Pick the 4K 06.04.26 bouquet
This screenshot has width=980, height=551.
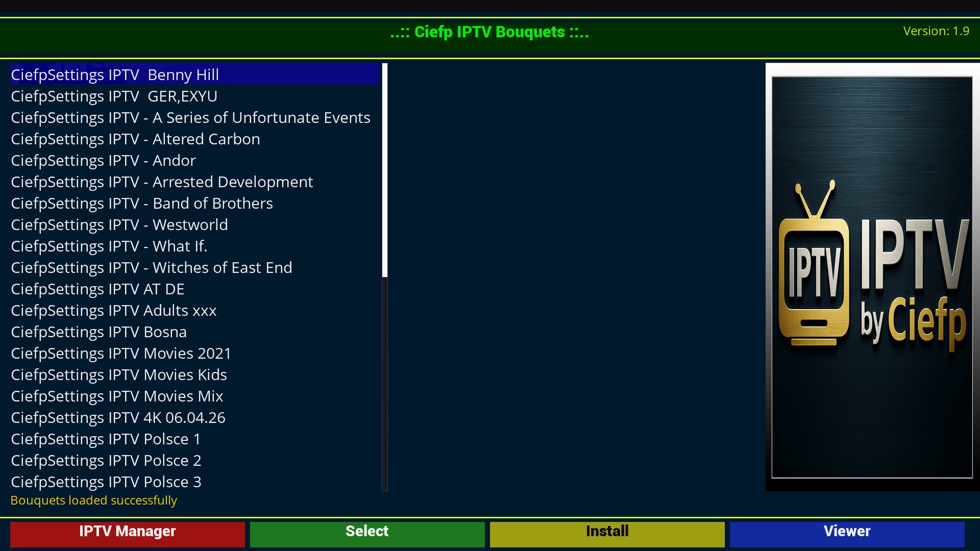click(194, 417)
